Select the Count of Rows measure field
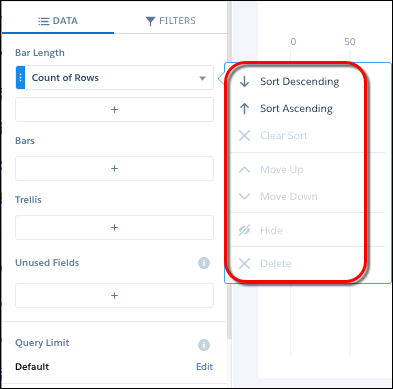 (x=114, y=78)
